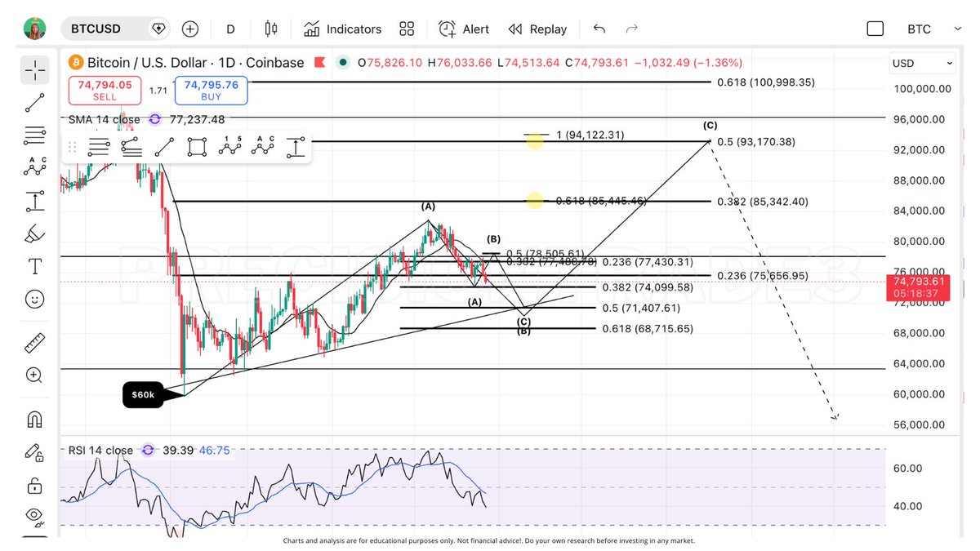Undo the last chart action
This screenshot has width=980, height=551.
(599, 29)
